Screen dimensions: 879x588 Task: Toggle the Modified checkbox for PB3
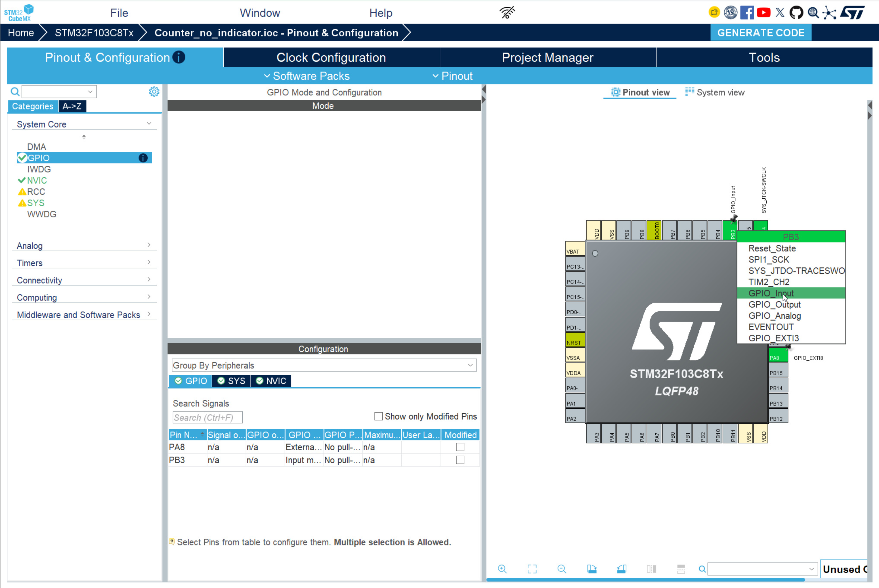(460, 460)
